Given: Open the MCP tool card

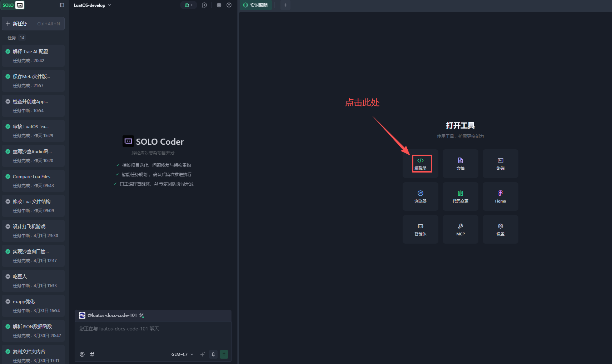Looking at the screenshot, I should 461,229.
